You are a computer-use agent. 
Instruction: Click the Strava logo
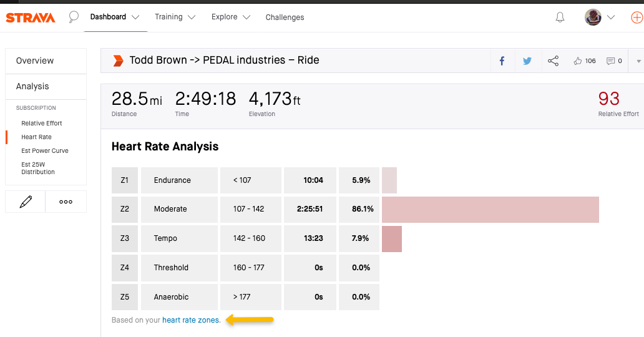31,17
